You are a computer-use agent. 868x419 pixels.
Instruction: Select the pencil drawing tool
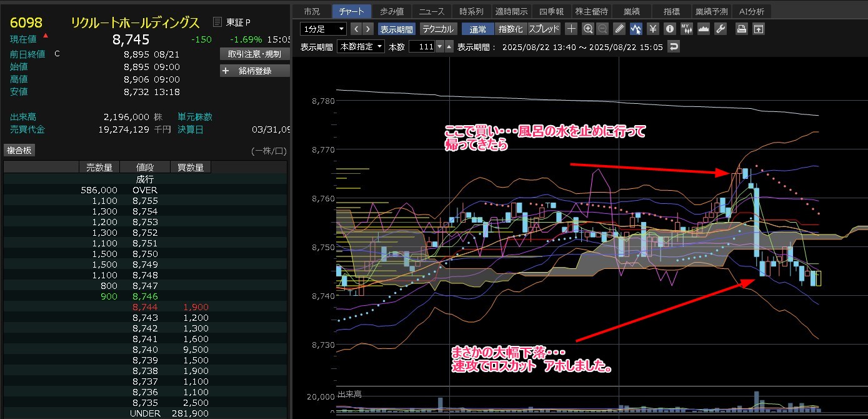tap(619, 29)
